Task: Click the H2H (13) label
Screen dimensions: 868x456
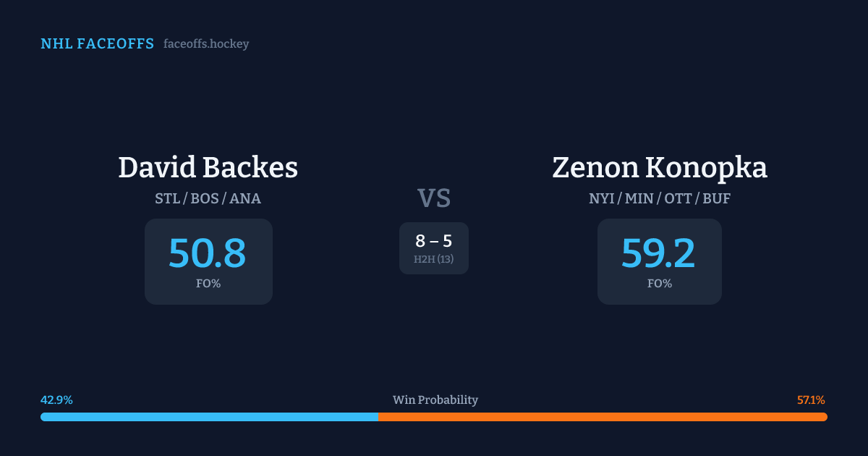Action: (434, 259)
